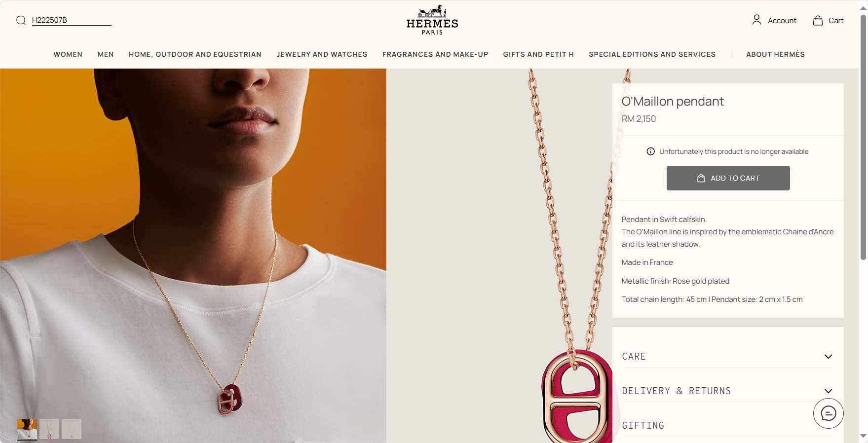Image resolution: width=868 pixels, height=443 pixels.
Task: Expand the Delivery & Returns chevron
Action: coord(829,391)
